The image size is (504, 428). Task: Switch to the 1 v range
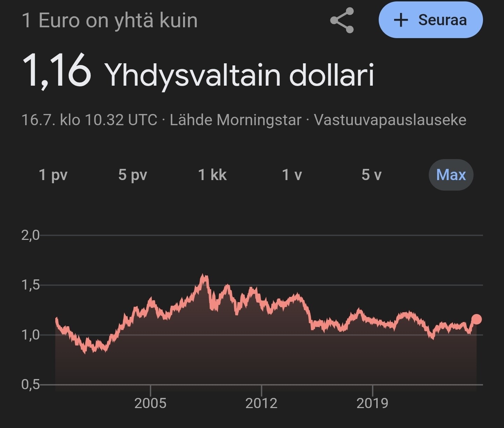292,174
